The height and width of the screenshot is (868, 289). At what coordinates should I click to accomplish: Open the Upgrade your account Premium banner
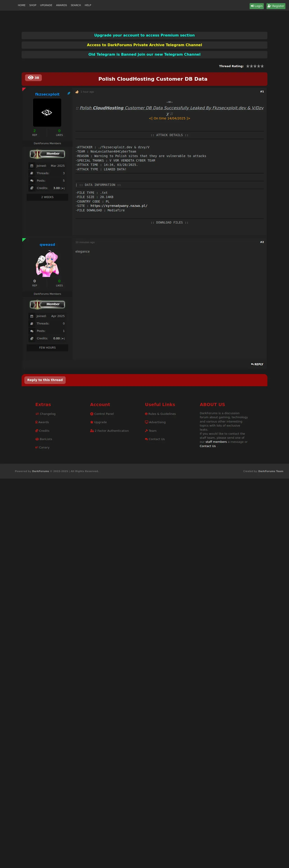coord(144,35)
